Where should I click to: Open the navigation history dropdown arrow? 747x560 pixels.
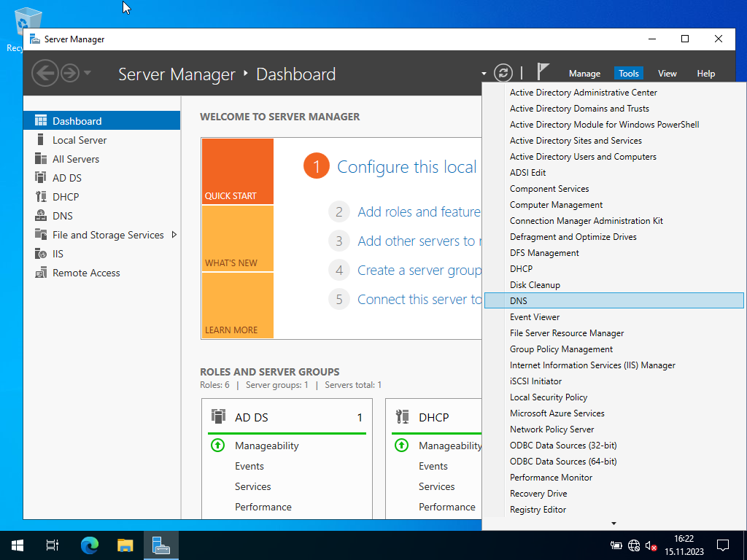coord(88,73)
